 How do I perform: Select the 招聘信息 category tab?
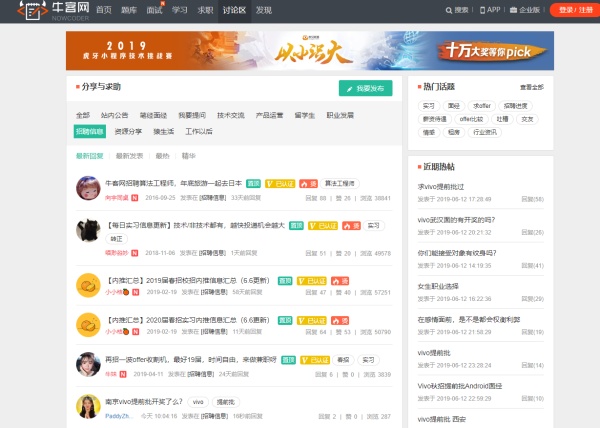[x=90, y=132]
